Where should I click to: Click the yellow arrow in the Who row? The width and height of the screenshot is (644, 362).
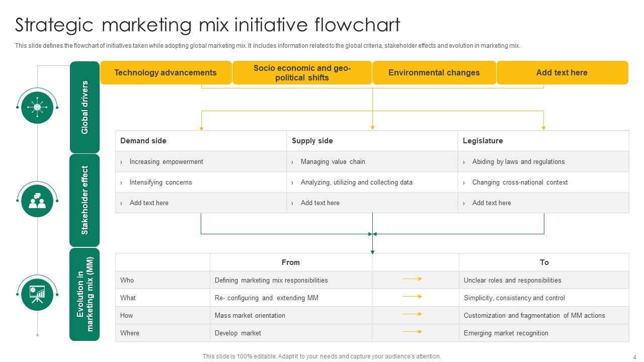413,279
